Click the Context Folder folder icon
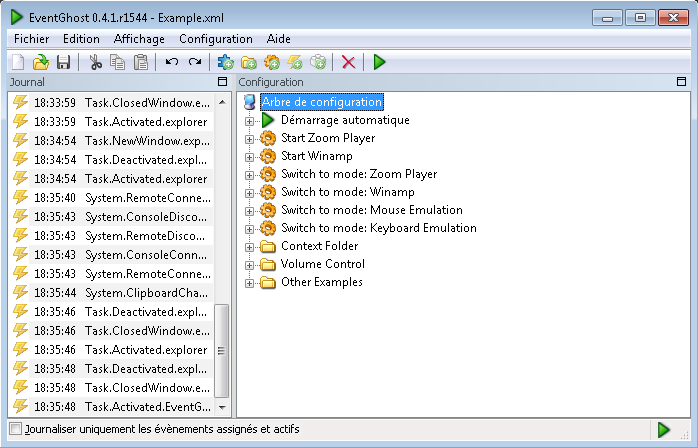698x448 pixels. pos(268,246)
